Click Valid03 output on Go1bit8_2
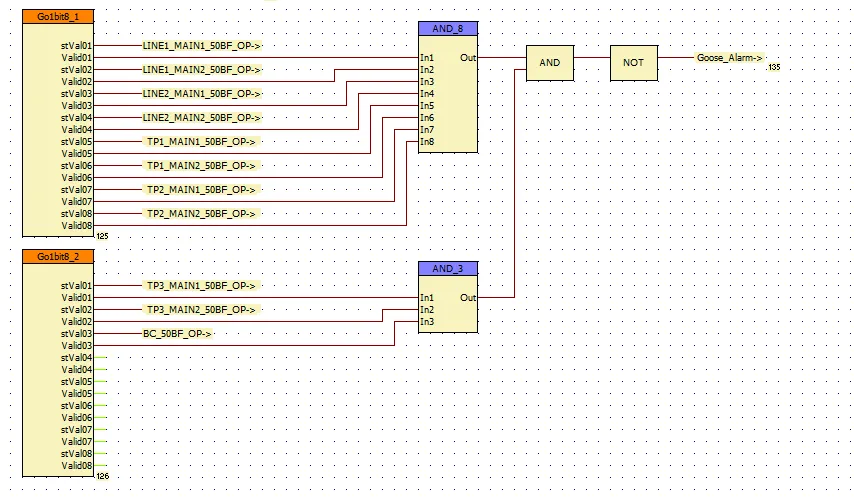The image size is (860, 498). pos(77,346)
